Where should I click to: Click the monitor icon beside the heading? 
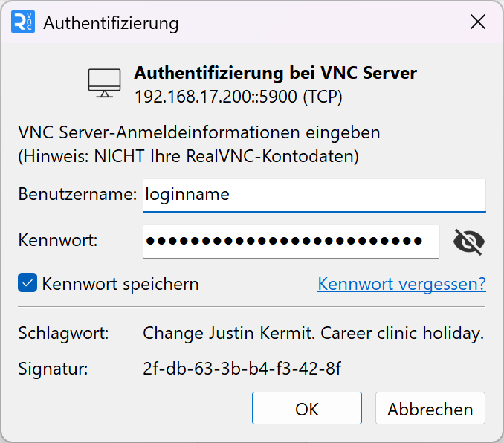104,83
